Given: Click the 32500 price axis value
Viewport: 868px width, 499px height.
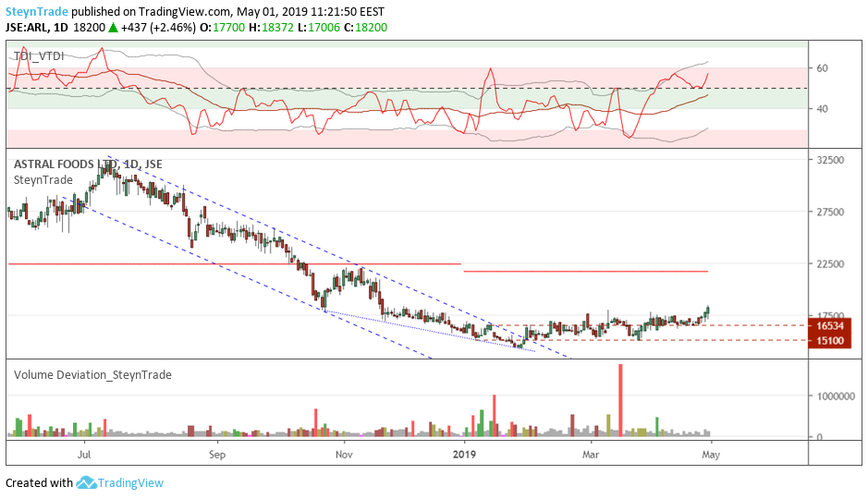Looking at the screenshot, I should tap(830, 160).
